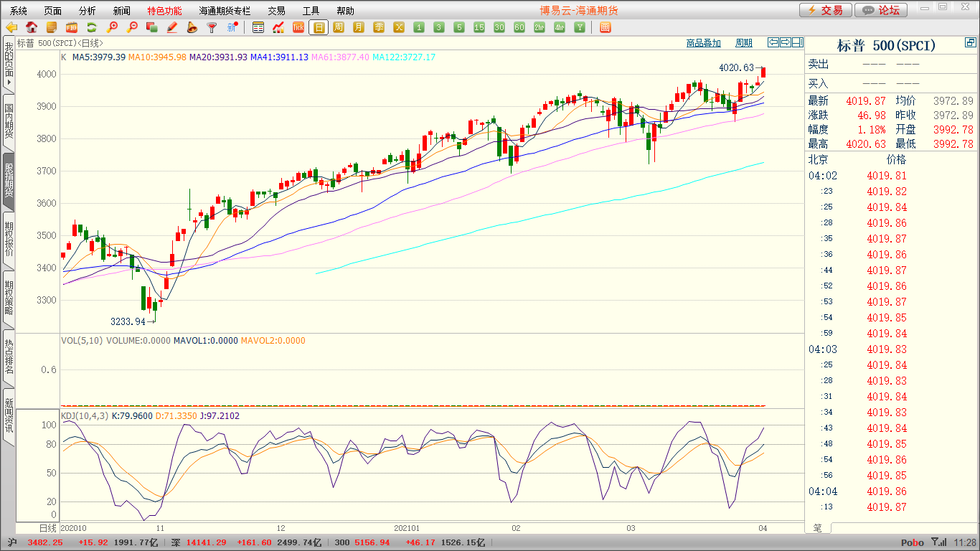Open the 特色功能 menu
The image size is (980, 551).
(x=165, y=11)
